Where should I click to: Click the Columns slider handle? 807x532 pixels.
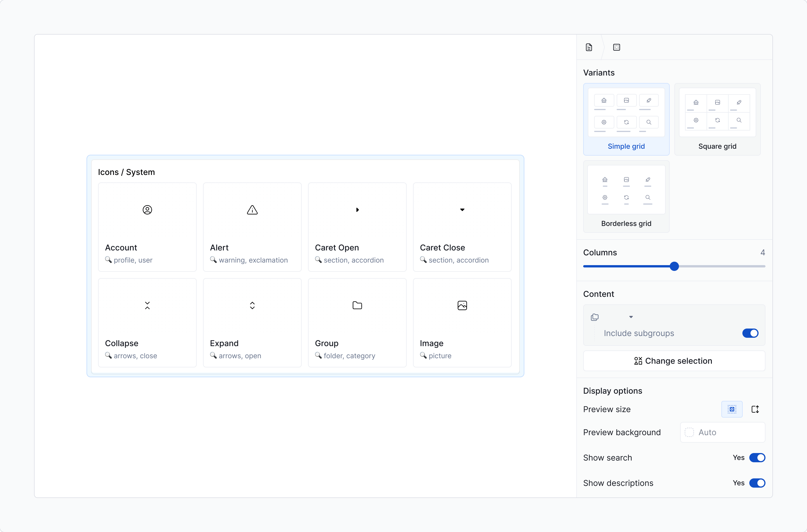(x=674, y=266)
